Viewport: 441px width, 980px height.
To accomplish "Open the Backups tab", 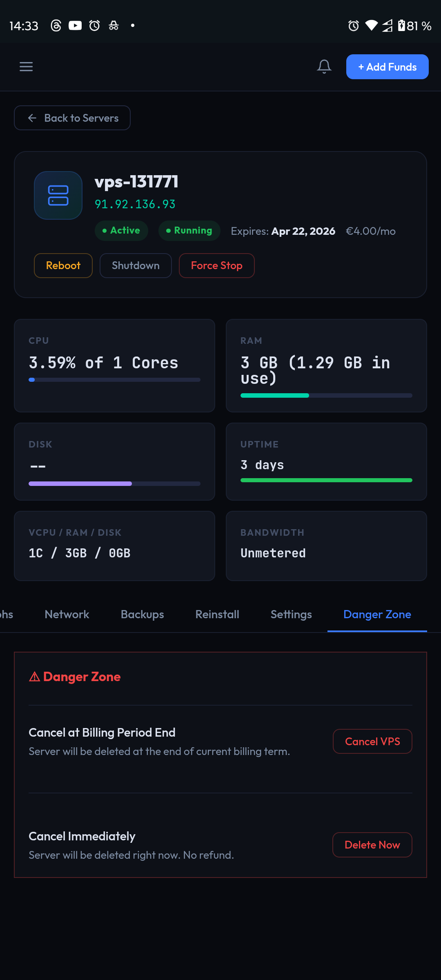I will pyautogui.click(x=142, y=614).
